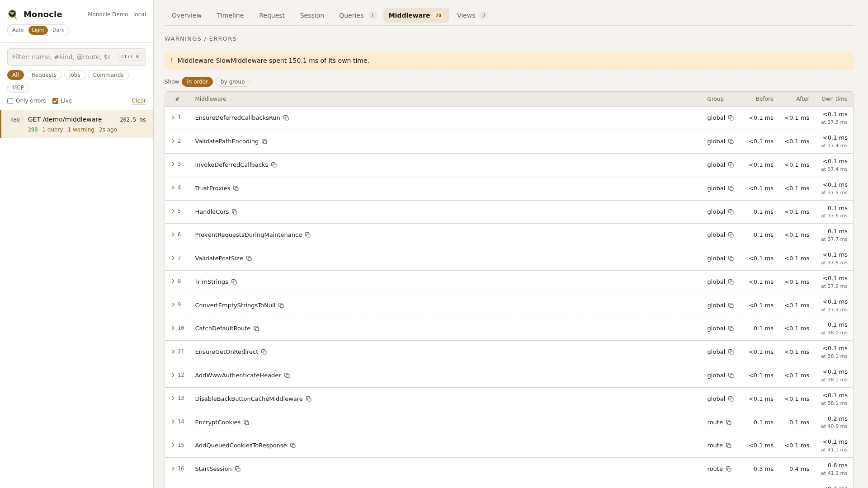The height and width of the screenshot is (488, 868).
Task: Copy the route group of StartSession
Action: tap(729, 469)
